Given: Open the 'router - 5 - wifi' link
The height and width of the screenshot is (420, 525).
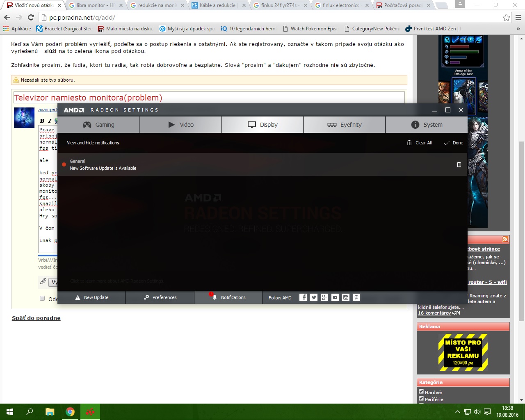Looking at the screenshot, I should click(488, 282).
